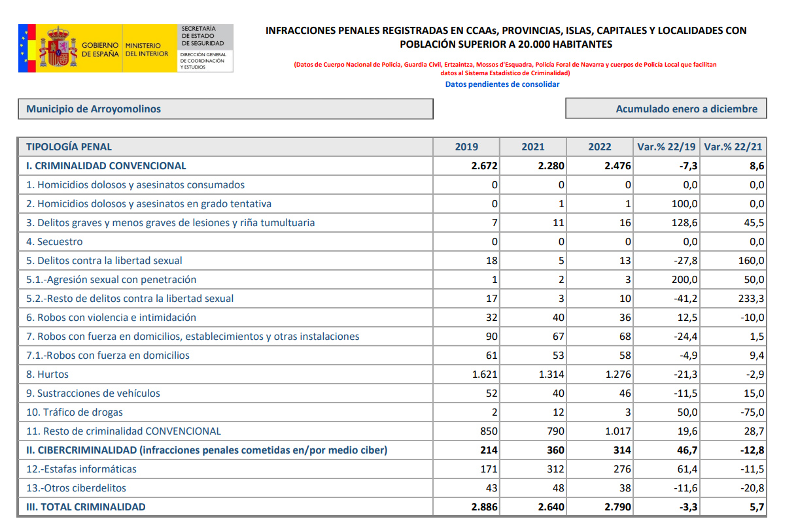
Task: Select the III. TOTAL CRIMINALIDAD row label
Action: pos(86,507)
